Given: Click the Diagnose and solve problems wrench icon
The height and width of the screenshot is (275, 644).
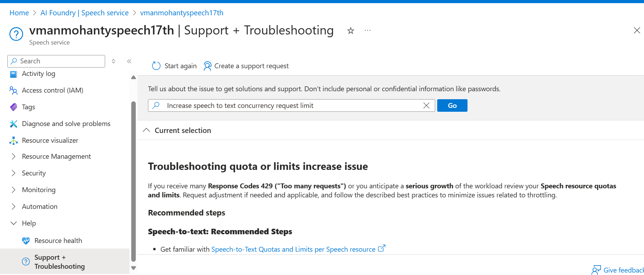Looking at the screenshot, I should point(14,124).
